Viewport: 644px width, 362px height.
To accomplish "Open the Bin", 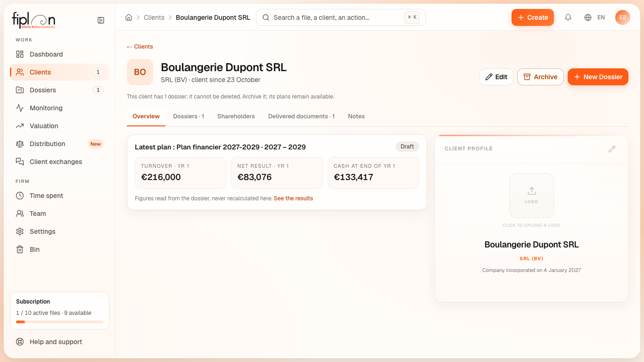I will coord(59,249).
